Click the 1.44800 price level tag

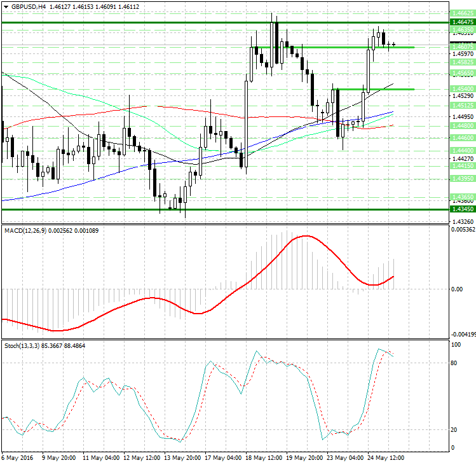pos(461,126)
